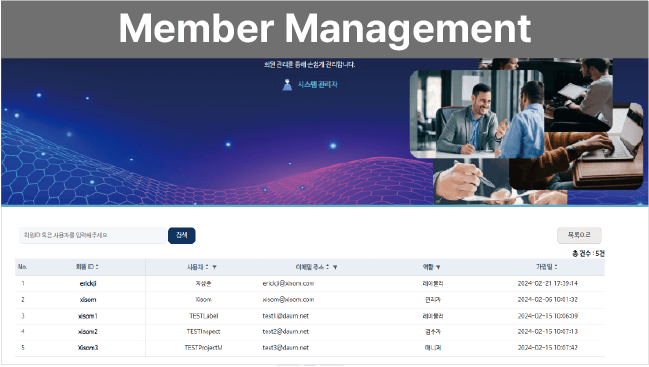This screenshot has height=367, width=649.
Task: Open member ID Xisom3
Action: tap(88, 348)
